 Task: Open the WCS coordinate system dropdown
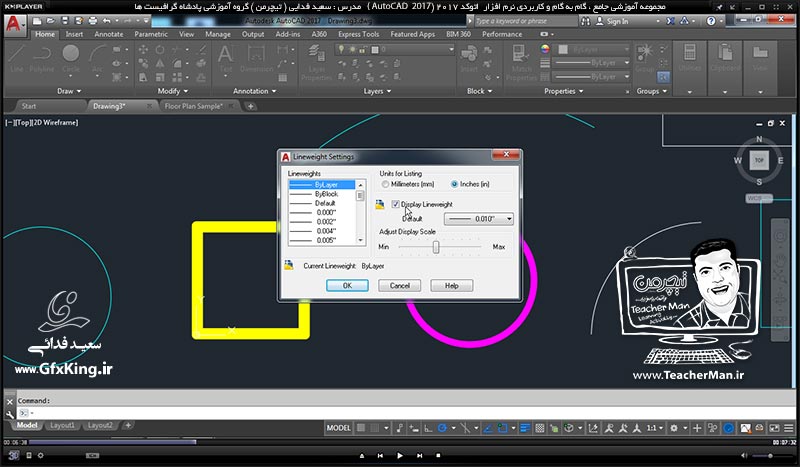tap(759, 199)
